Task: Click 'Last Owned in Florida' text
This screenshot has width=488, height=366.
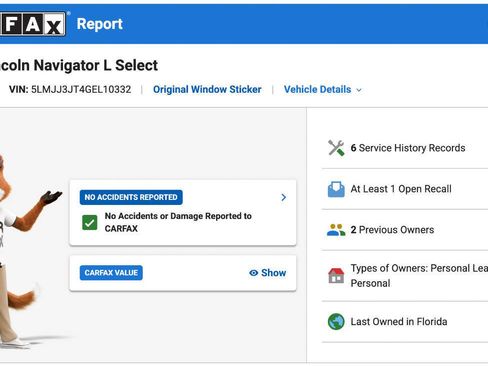Action: 399,322
